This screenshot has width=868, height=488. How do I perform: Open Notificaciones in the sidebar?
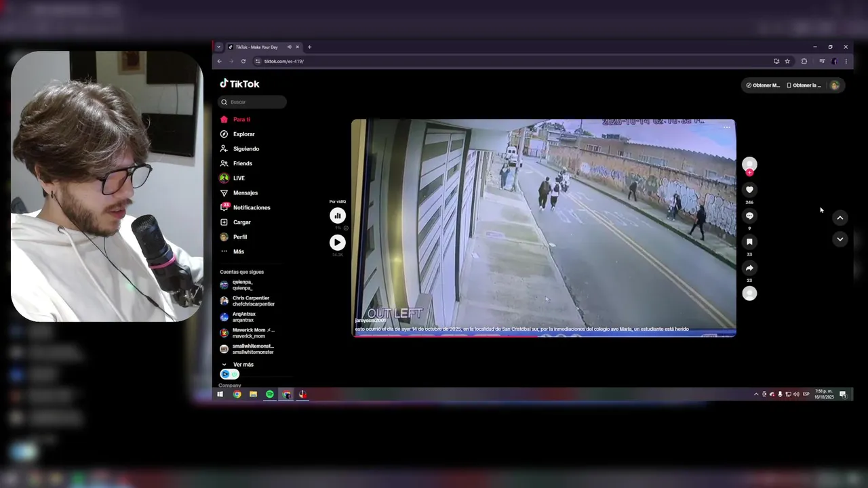[245, 207]
